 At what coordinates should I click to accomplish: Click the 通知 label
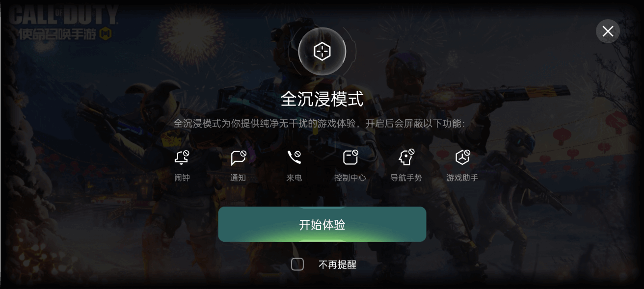click(x=238, y=178)
